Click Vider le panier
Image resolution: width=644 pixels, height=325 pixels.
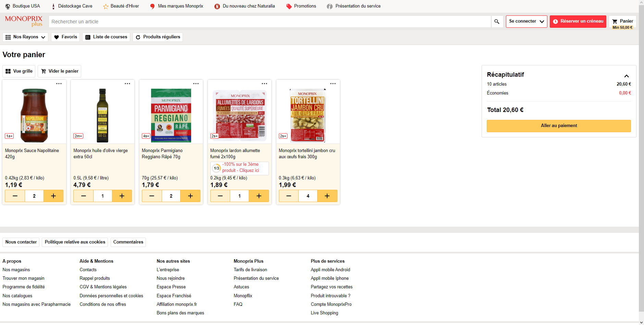click(x=60, y=71)
